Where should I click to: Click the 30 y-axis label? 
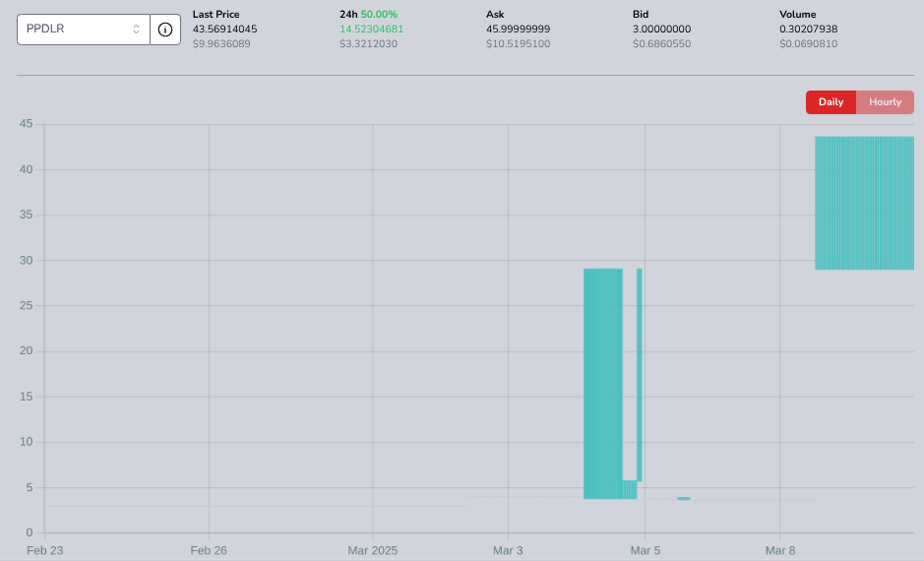point(26,260)
